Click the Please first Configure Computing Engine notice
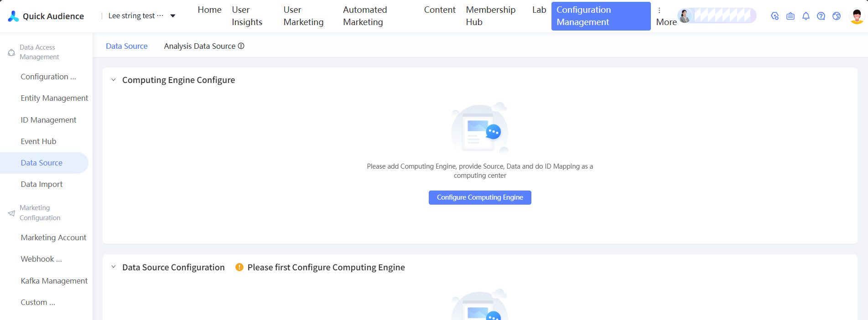The width and height of the screenshot is (868, 320). [x=326, y=267]
